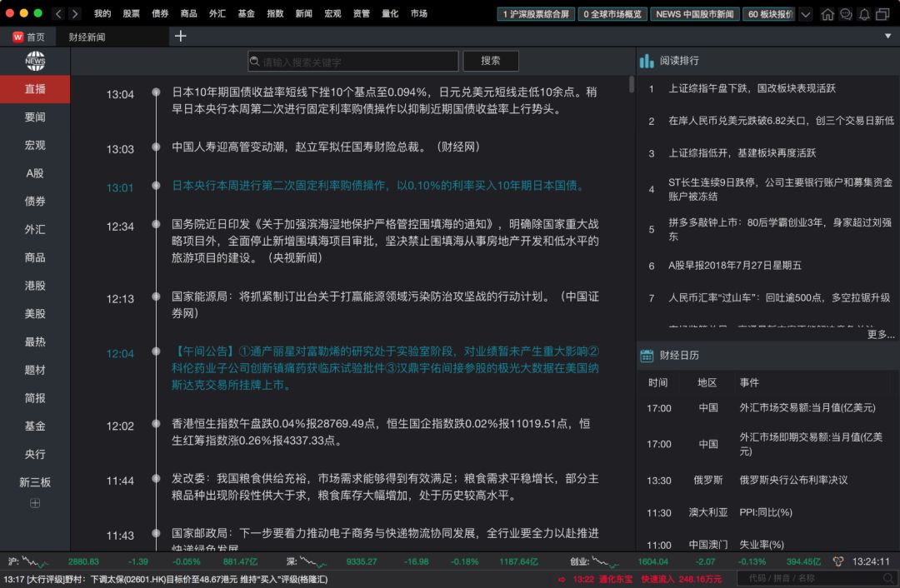This screenshot has width=900, height=588.
Task: Click the back navigation chevron at top left
Action: (x=57, y=13)
